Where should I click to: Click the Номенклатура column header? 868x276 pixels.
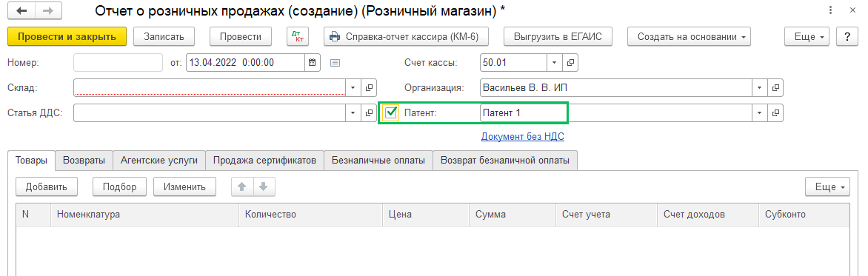pos(145,215)
